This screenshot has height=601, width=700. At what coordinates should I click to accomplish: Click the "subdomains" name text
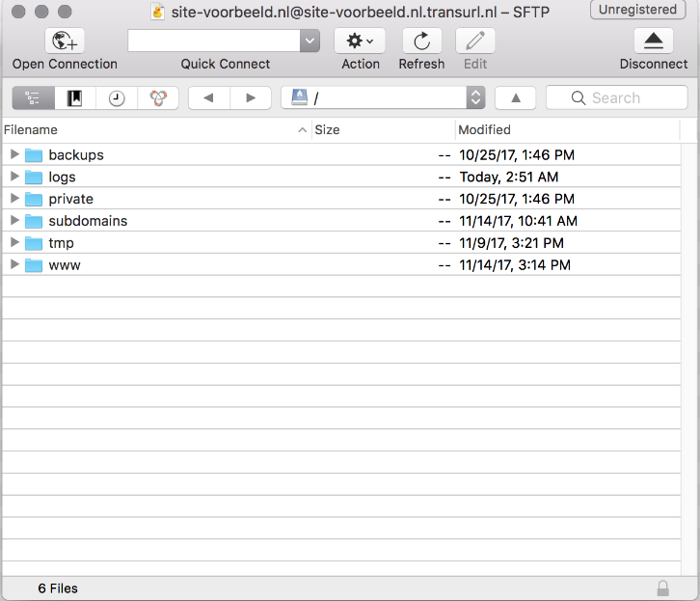(88, 221)
